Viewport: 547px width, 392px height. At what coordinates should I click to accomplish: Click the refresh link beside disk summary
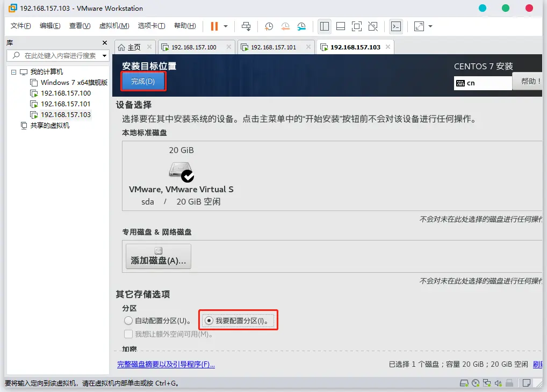(x=537, y=365)
